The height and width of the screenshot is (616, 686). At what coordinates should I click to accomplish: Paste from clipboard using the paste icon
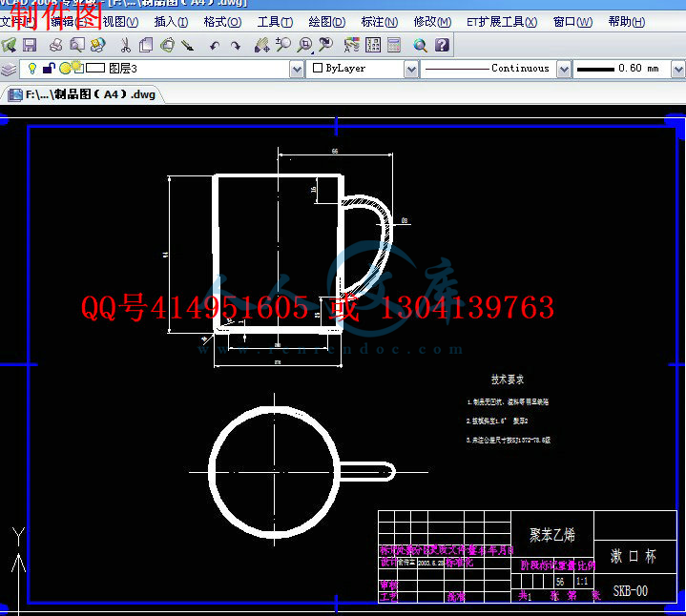(167, 45)
